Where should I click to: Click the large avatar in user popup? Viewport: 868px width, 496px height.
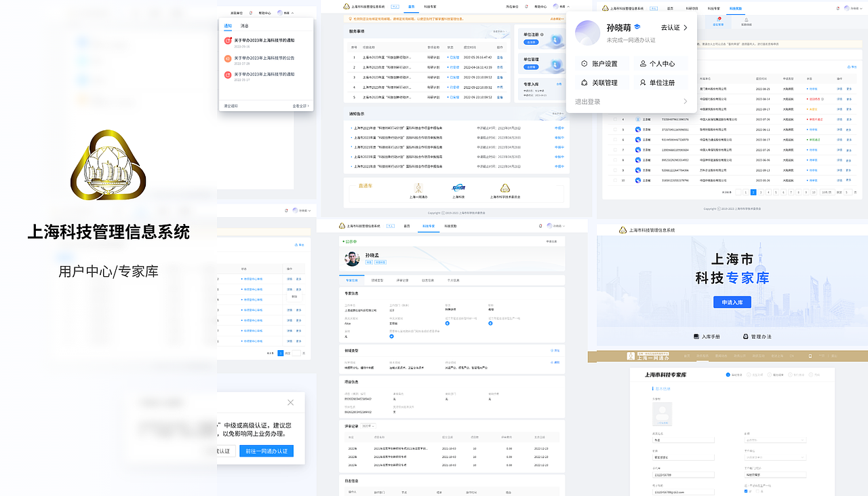[x=587, y=33]
